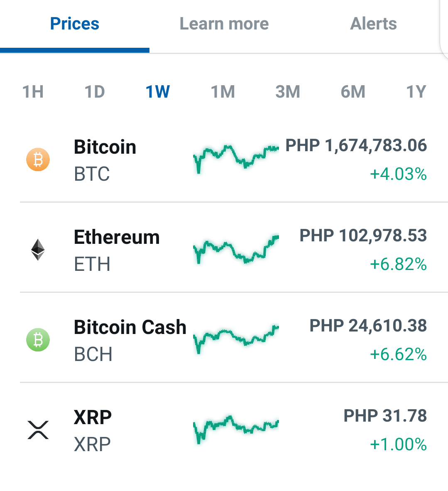448x491 pixels.
Task: Choose the 3M time range
Action: [x=288, y=92]
